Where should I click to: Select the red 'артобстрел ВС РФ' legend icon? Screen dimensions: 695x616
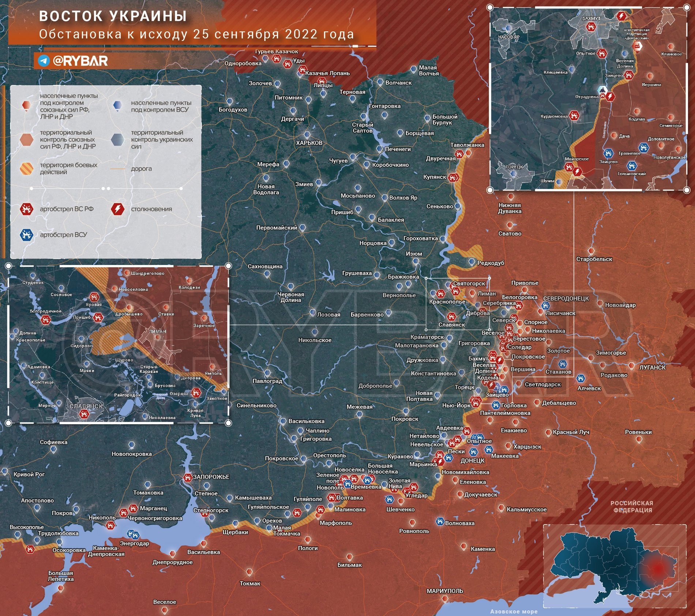[x=26, y=209]
